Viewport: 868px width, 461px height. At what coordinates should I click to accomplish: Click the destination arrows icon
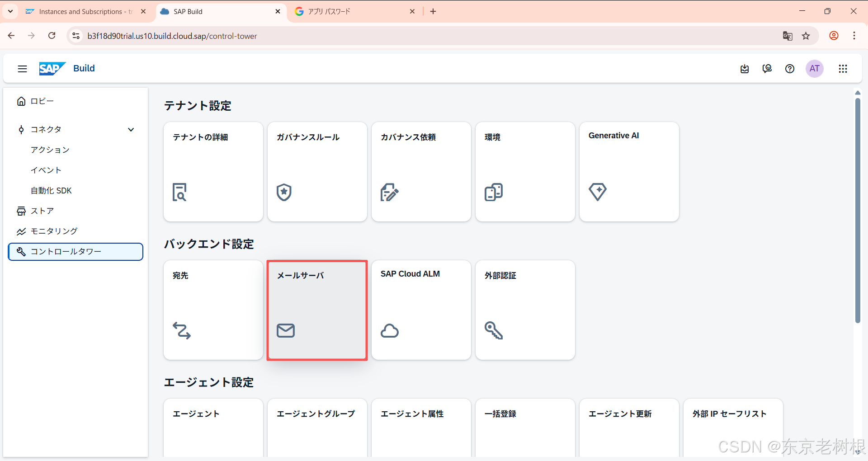pyautogui.click(x=182, y=330)
